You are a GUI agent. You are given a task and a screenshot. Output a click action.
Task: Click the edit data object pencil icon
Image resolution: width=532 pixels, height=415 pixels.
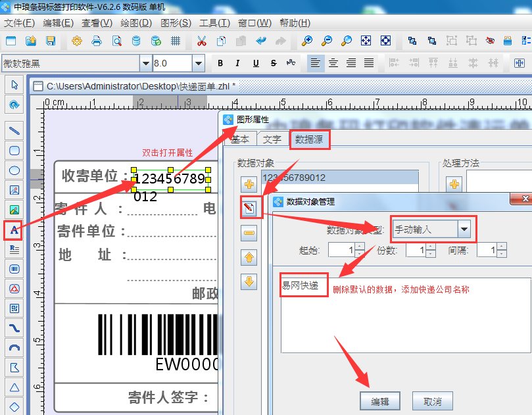coord(249,208)
